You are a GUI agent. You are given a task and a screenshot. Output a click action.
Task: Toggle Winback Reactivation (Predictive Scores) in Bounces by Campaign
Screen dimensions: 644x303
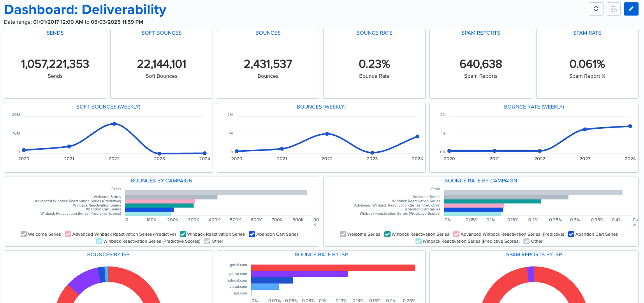pyautogui.click(x=99, y=241)
